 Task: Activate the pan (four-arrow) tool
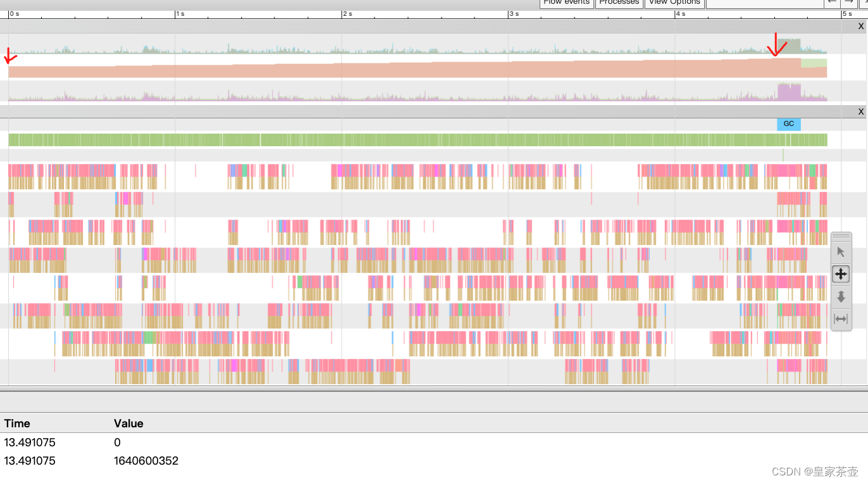coord(841,274)
